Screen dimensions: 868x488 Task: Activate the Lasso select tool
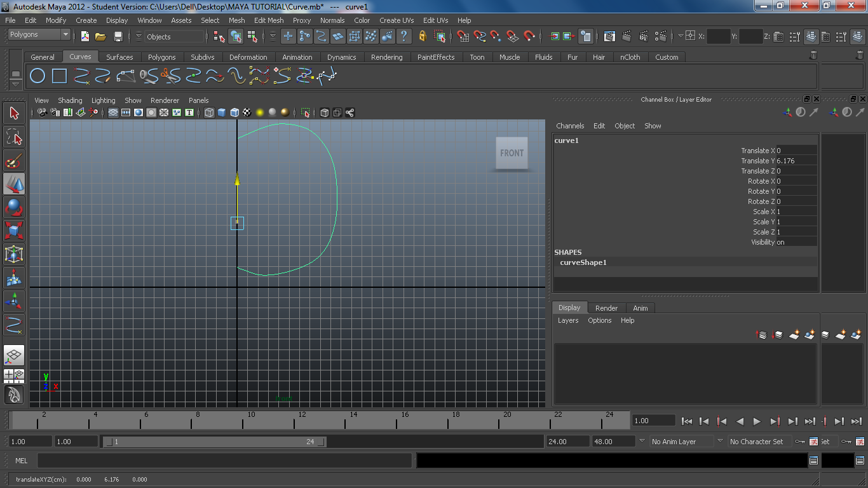point(14,137)
